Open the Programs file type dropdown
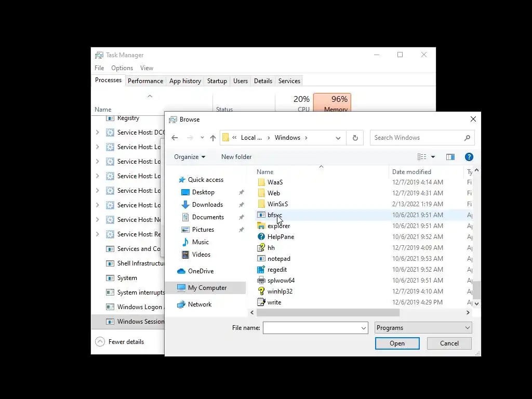The width and height of the screenshot is (532, 399). pos(423,328)
